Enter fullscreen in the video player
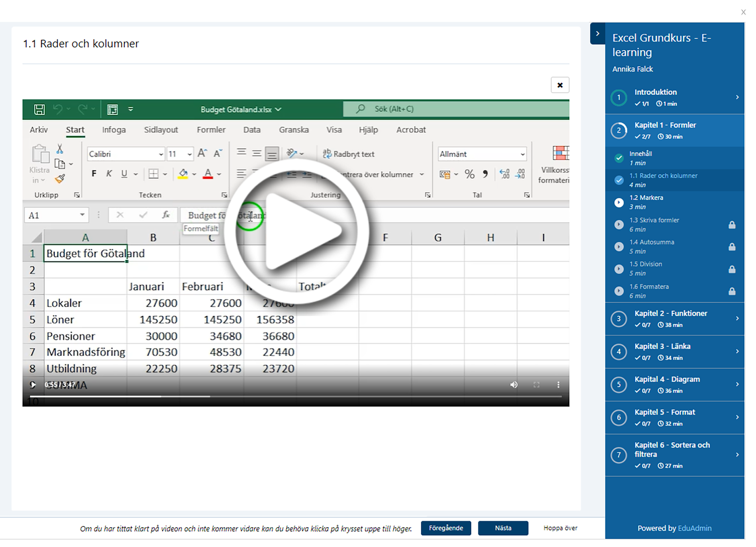Viewport: 756px width, 547px height. (536, 385)
